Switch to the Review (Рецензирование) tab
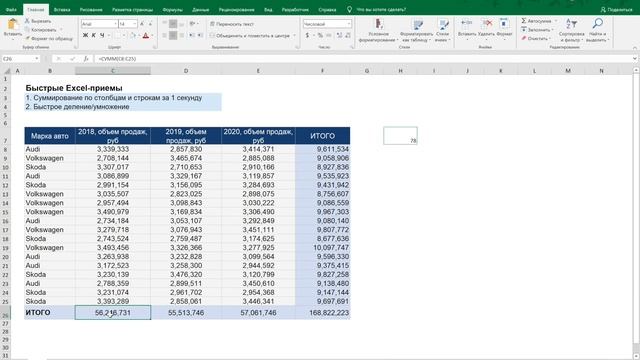Image resolution: width=640 pixels, height=360 pixels. tap(237, 9)
